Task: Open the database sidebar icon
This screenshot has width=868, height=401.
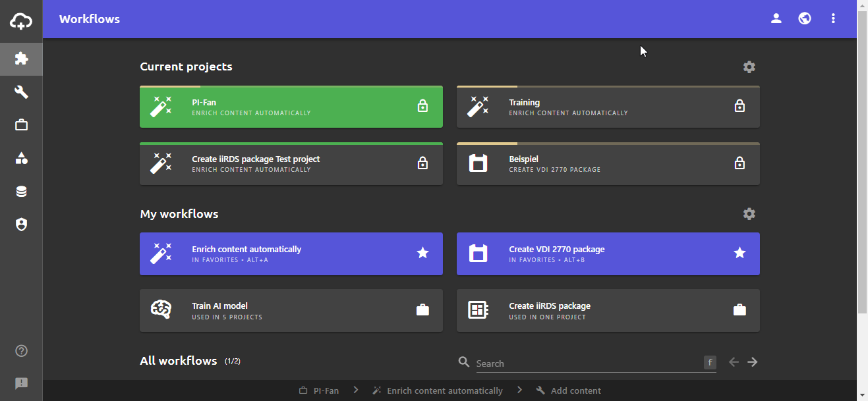Action: tap(21, 192)
